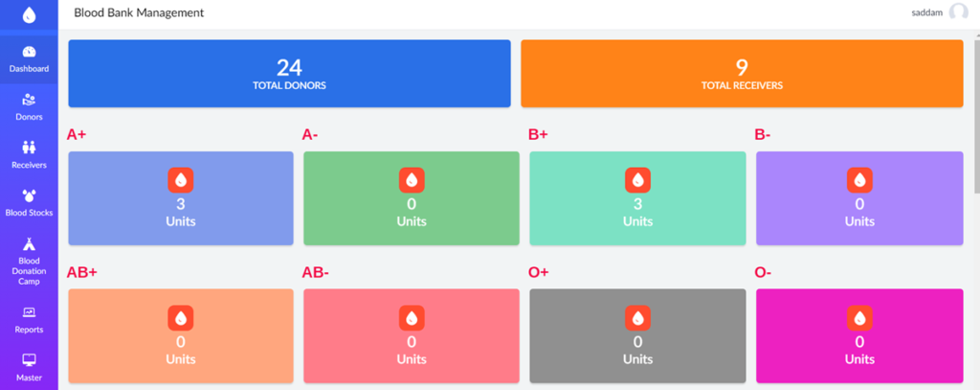Open the saddam username menu
This screenshot has width=980, height=390.
click(927, 12)
